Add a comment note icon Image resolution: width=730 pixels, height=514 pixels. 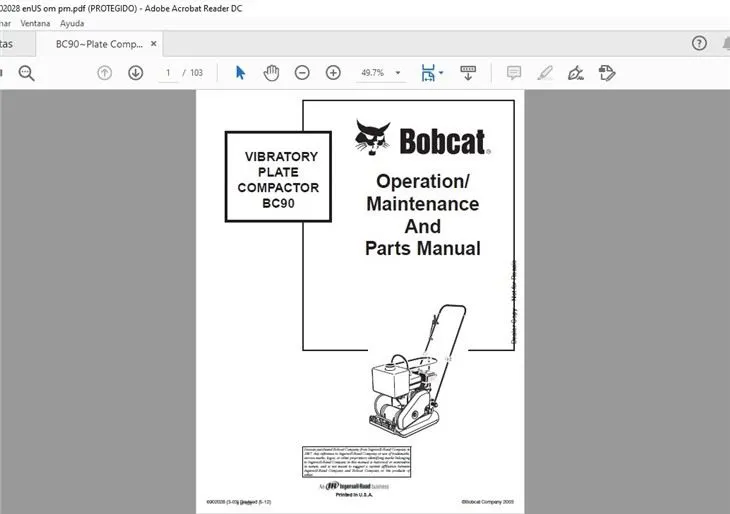[x=514, y=73]
